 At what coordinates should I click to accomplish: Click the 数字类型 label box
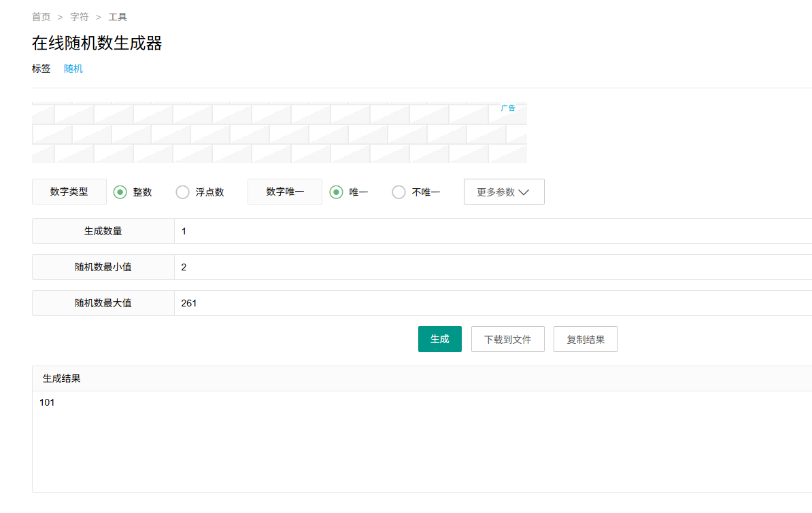coord(69,192)
